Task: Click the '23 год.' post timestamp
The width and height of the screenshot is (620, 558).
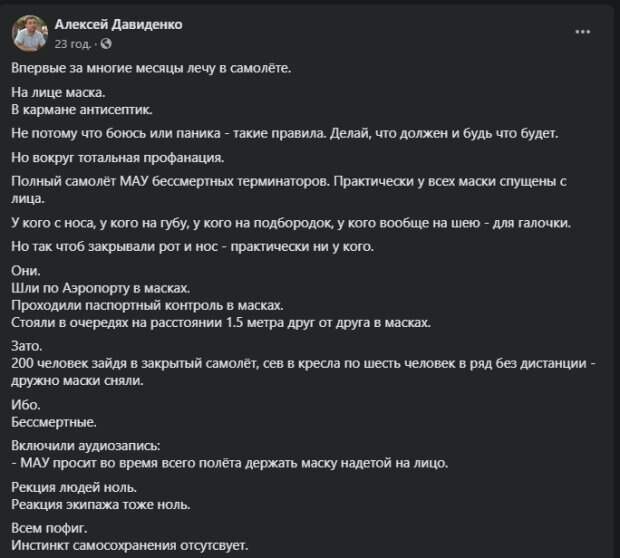Action: click(x=74, y=44)
